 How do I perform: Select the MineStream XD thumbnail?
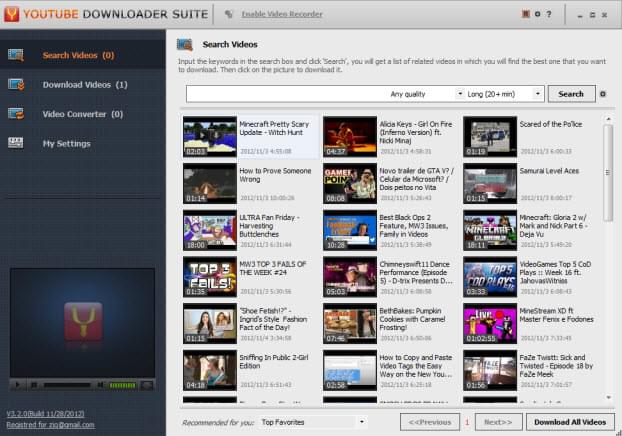(x=490, y=323)
